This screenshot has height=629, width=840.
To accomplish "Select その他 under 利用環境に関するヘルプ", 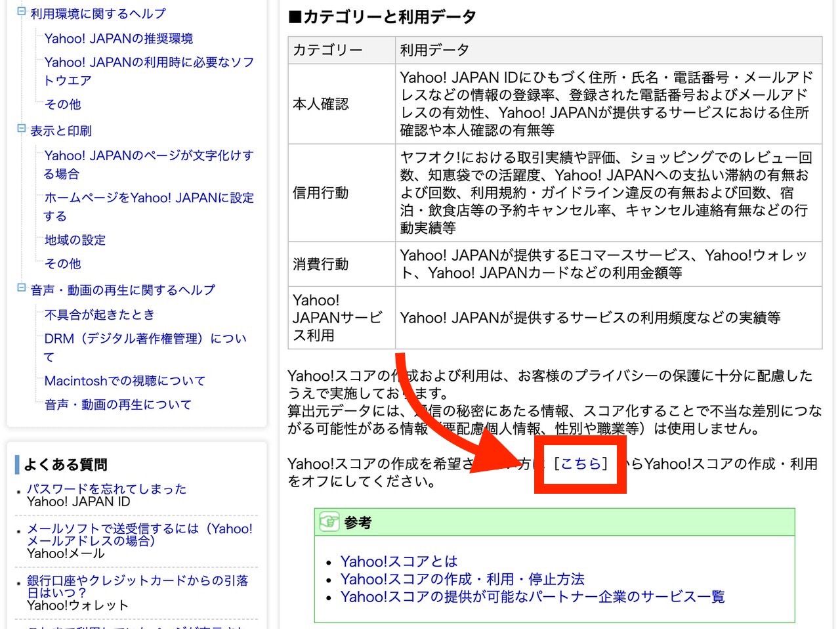I will [x=63, y=104].
